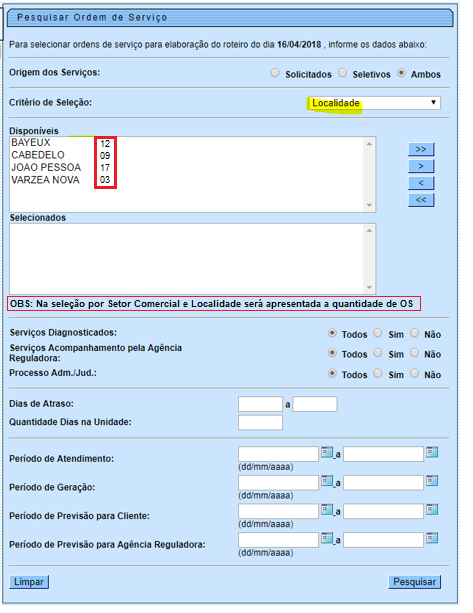Open calendar for Período de Atendimento end date
This screenshot has width=473, height=613.
coord(432,453)
